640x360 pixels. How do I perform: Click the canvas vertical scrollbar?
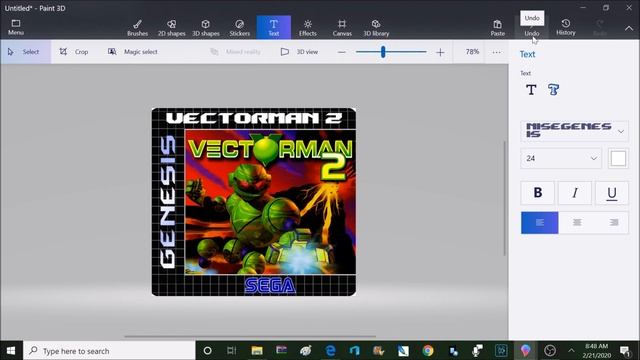(504, 198)
